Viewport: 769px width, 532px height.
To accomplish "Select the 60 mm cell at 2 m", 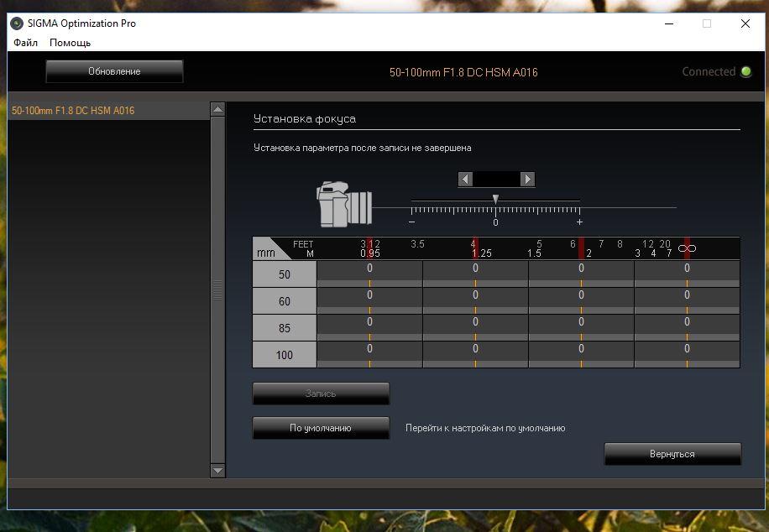I will click(581, 300).
